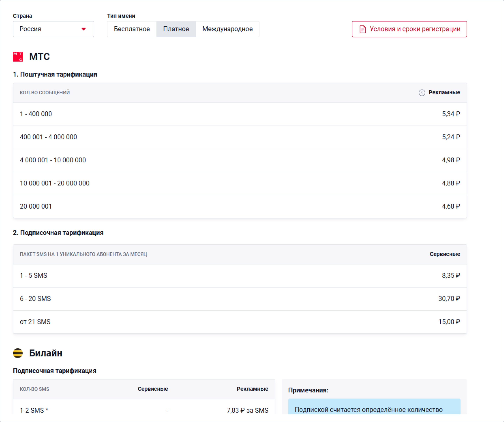Select the 1 - 400 000 messages row
Image resolution: width=504 pixels, height=422 pixels.
coord(240,114)
